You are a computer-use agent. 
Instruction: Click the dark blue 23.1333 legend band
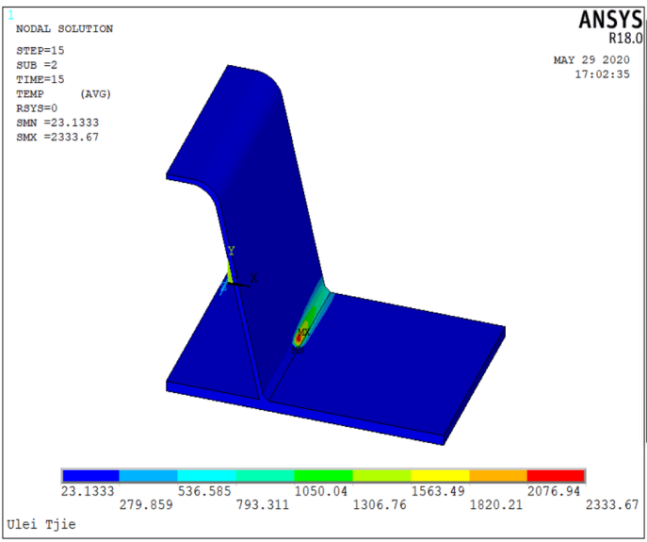[x=91, y=476]
